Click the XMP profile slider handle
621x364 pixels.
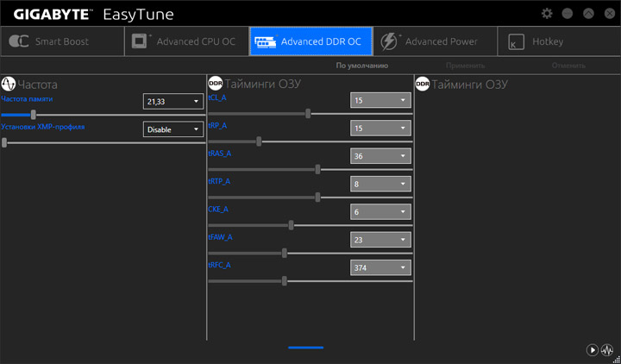click(4, 142)
